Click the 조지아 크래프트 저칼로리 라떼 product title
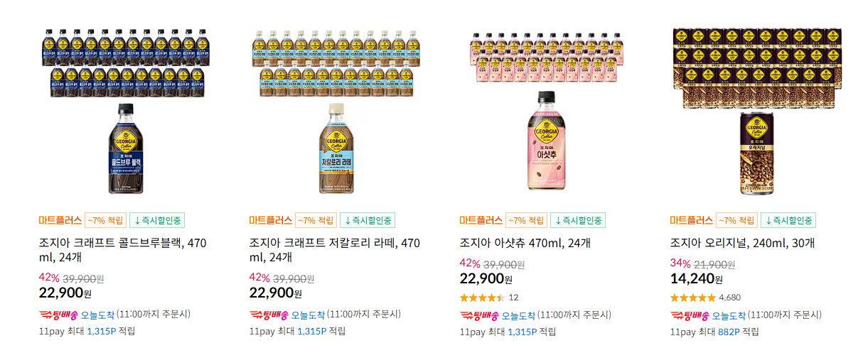 (334, 250)
